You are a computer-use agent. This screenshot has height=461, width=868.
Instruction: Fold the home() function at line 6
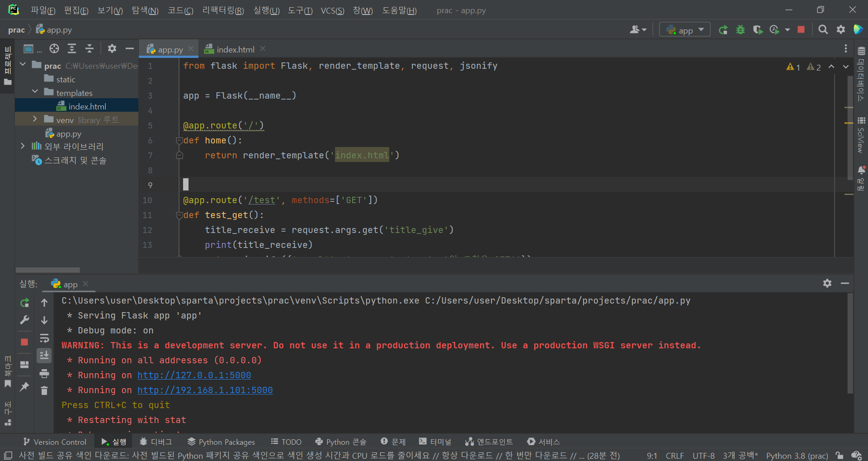coord(179,141)
